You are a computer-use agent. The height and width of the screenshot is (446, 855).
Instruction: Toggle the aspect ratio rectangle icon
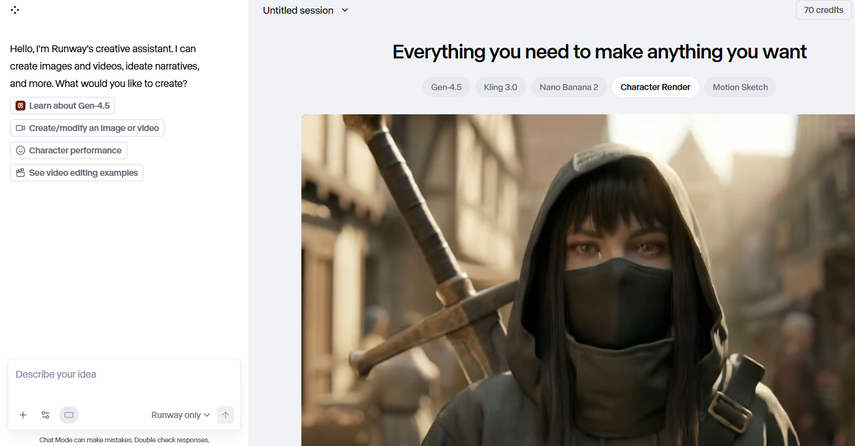tap(69, 415)
